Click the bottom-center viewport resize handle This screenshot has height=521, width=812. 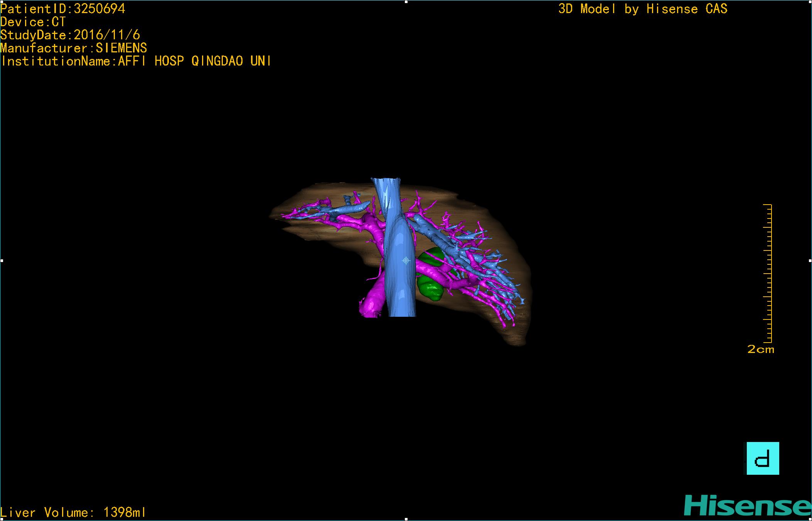(406, 519)
